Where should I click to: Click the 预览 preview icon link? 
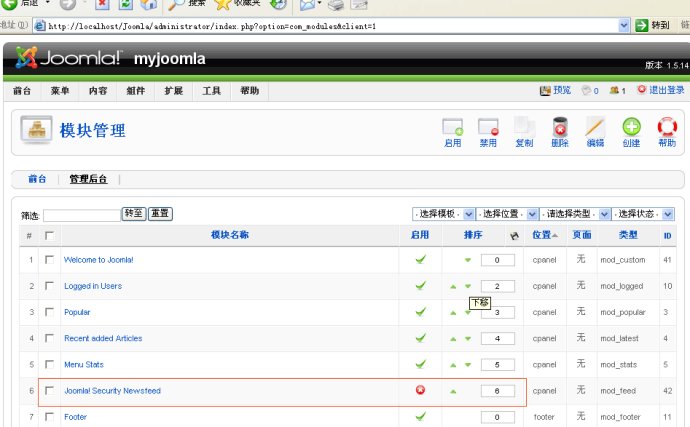coord(555,90)
